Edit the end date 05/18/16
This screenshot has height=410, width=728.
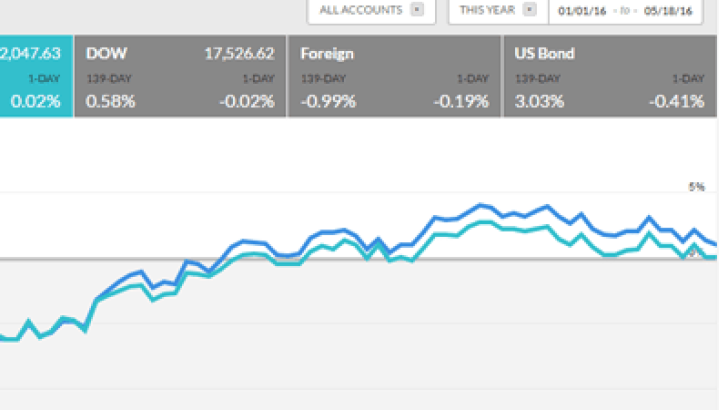click(668, 11)
